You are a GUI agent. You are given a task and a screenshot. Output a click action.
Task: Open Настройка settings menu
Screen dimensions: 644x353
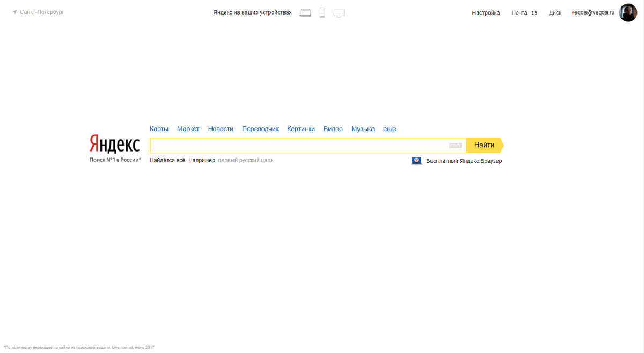pyautogui.click(x=486, y=13)
